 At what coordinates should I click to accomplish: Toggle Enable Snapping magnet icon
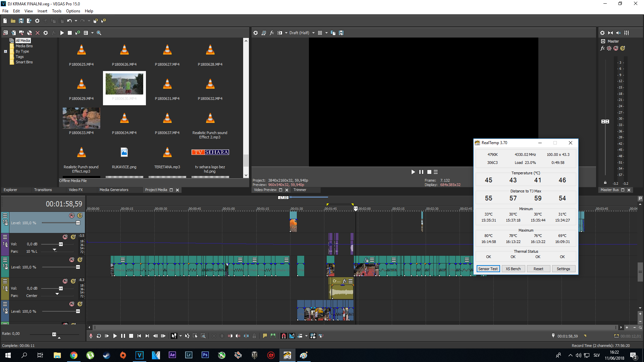[284, 336]
